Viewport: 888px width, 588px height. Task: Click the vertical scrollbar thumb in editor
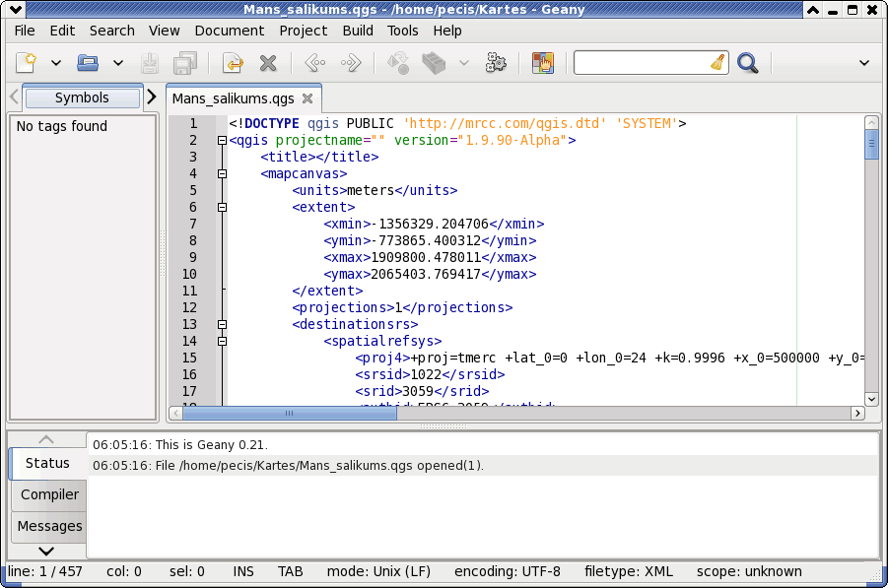871,144
